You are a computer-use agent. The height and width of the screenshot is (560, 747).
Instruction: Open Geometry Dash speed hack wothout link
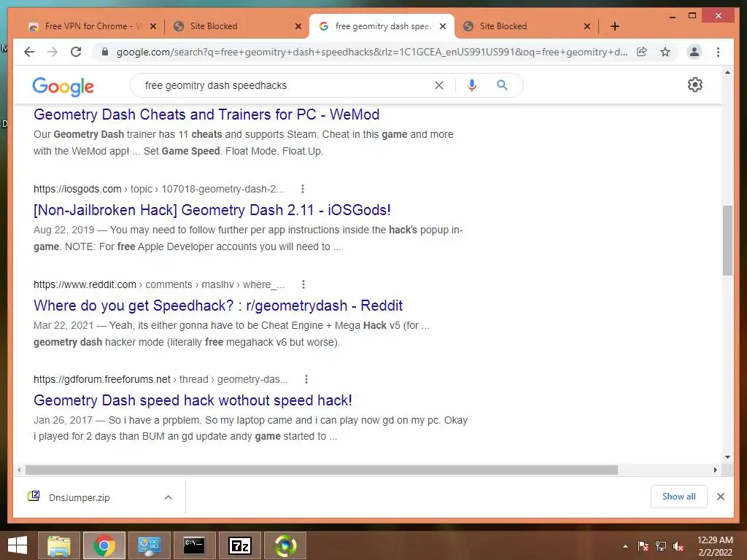[193, 400]
